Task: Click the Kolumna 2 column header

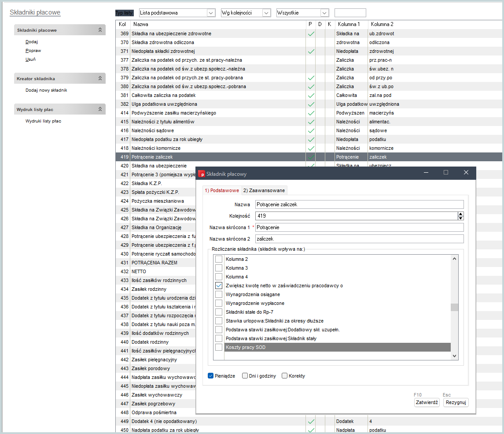Action: point(382,24)
